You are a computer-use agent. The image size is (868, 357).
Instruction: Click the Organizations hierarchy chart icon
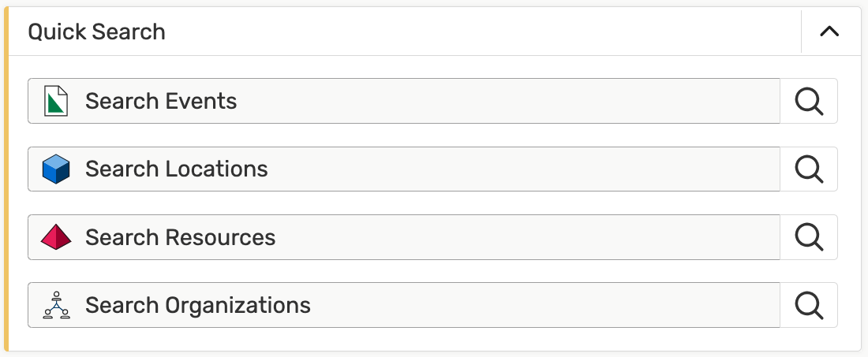[x=56, y=305]
